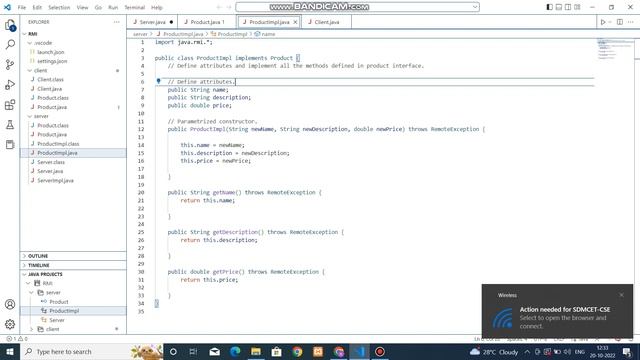The width and height of the screenshot is (640, 360).
Task: Switch to the Client.java tab
Action: coord(327,22)
